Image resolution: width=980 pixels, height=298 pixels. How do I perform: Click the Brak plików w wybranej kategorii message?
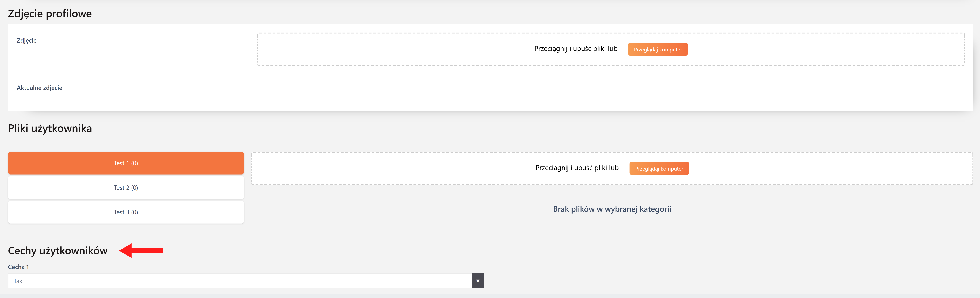tap(612, 209)
